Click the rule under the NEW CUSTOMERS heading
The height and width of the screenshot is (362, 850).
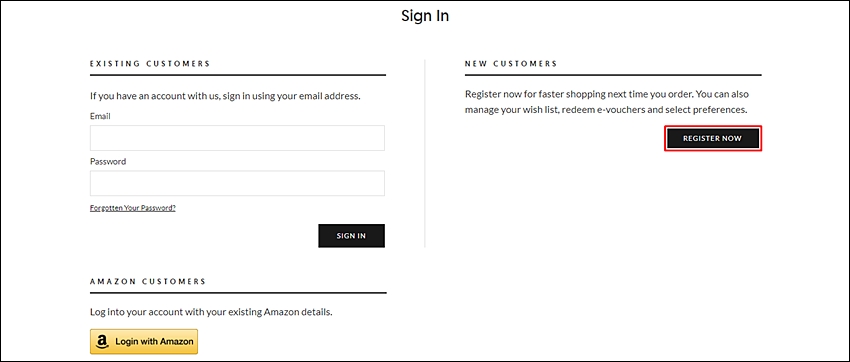point(613,75)
